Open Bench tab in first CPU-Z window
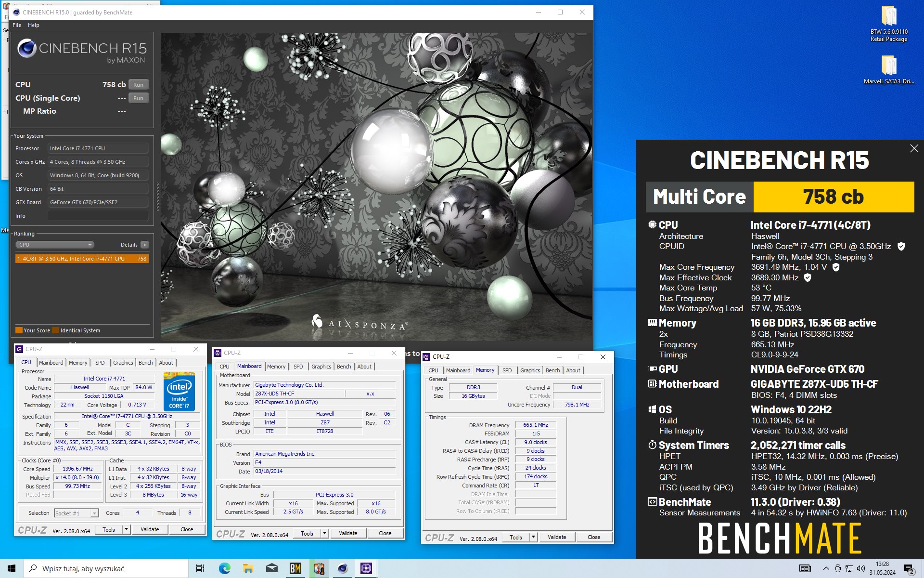 point(145,363)
